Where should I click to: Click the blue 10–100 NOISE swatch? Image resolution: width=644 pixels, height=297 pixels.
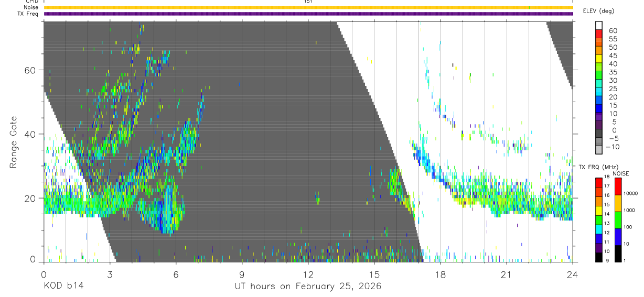pyautogui.click(x=617, y=236)
